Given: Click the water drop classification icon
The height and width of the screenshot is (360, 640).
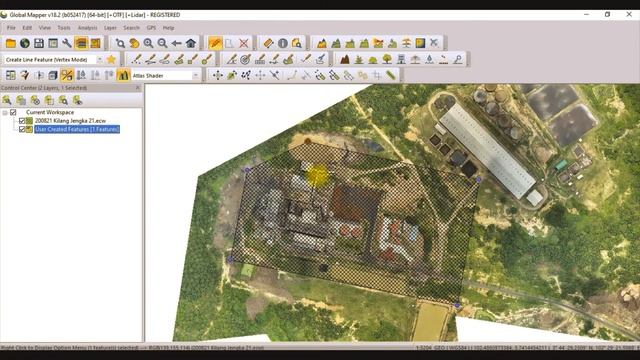Looking at the screenshot, I should click(429, 60).
